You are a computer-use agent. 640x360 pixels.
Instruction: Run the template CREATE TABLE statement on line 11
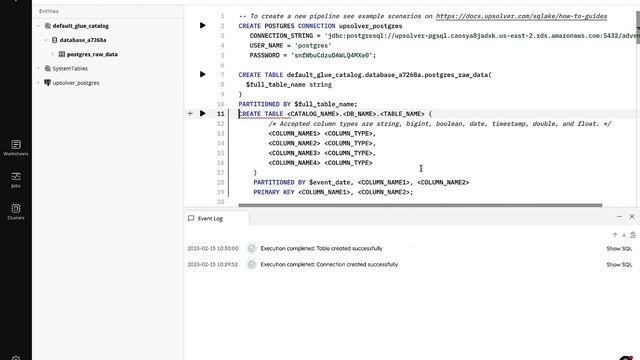(202, 113)
